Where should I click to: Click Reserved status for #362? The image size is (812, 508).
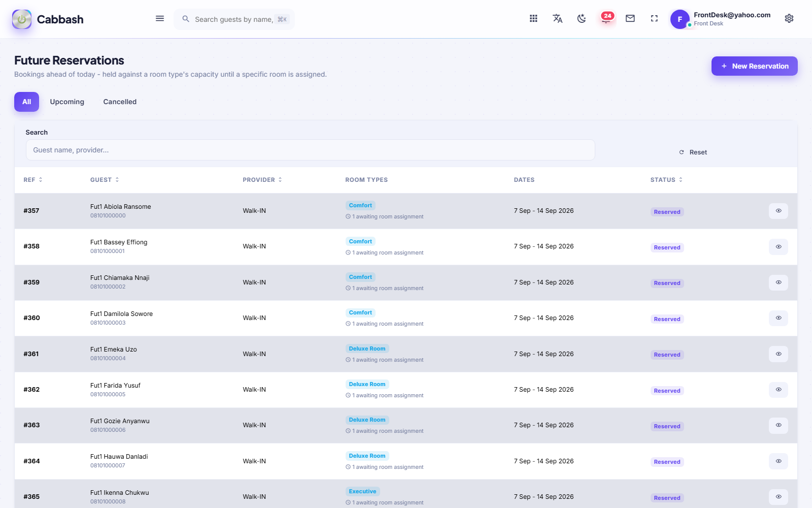coord(667,391)
